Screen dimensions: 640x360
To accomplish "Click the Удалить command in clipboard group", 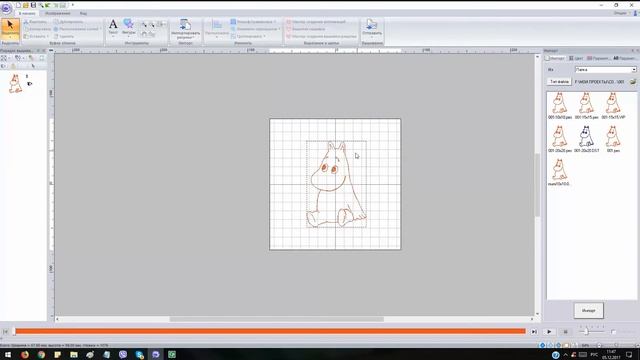I will pos(64,36).
